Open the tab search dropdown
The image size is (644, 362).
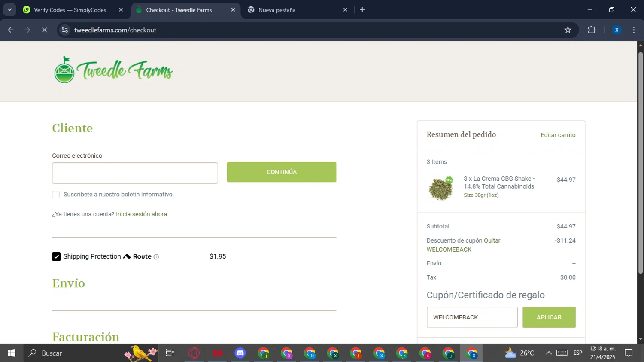point(9,10)
